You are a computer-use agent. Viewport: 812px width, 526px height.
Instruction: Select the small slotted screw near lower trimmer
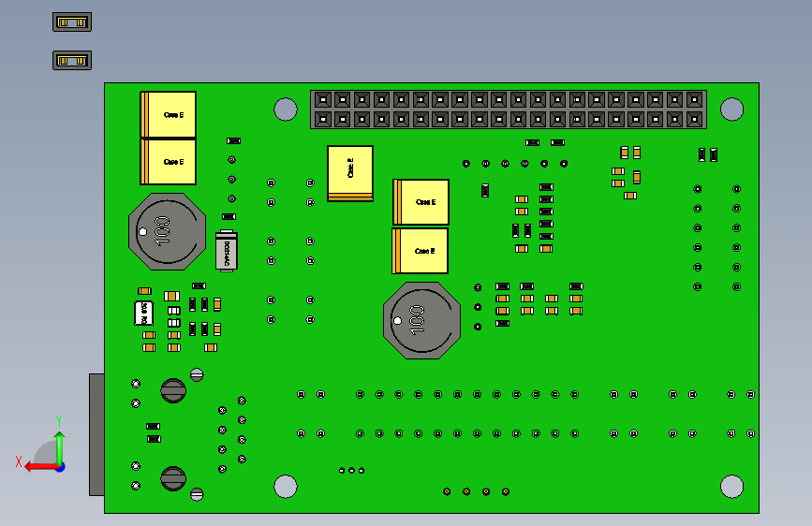tap(197, 494)
